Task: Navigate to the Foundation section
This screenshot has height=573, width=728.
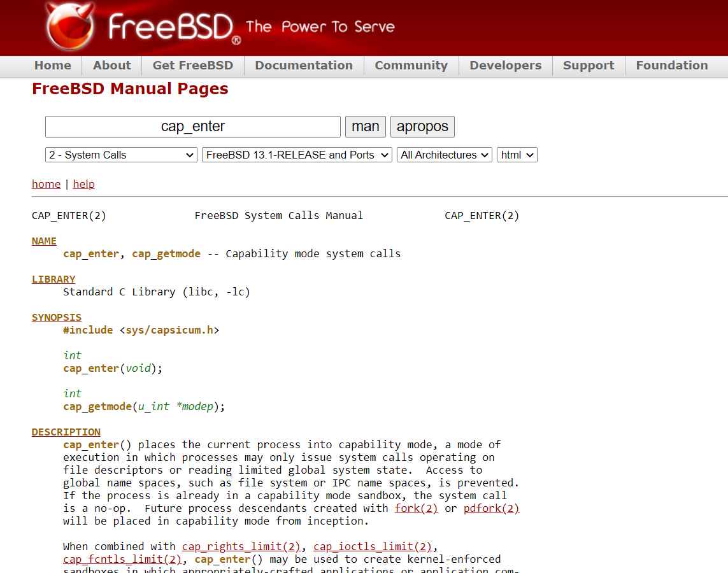Action: pyautogui.click(x=671, y=66)
